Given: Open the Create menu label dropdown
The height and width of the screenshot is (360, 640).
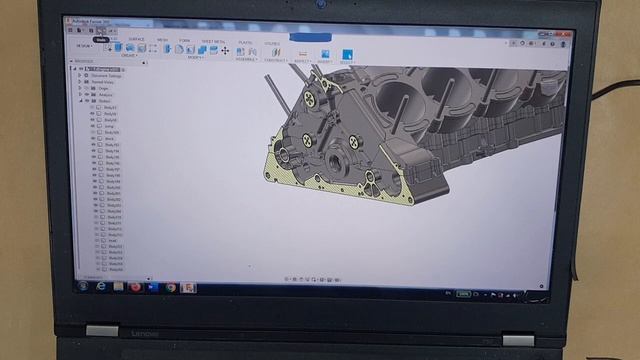Looking at the screenshot, I should point(129,56).
